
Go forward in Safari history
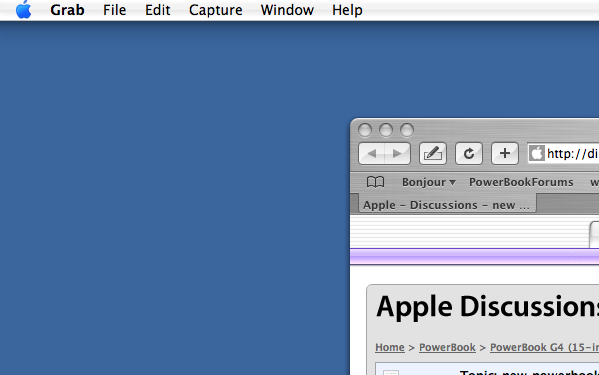[397, 154]
